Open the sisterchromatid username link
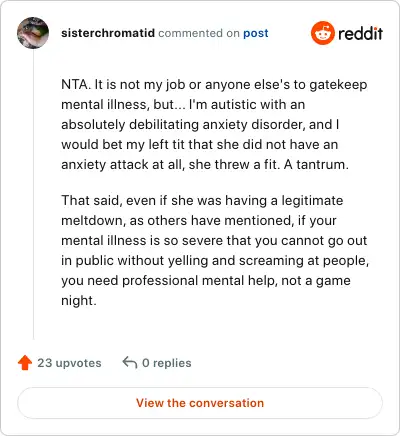The width and height of the screenshot is (400, 436). 108,33
